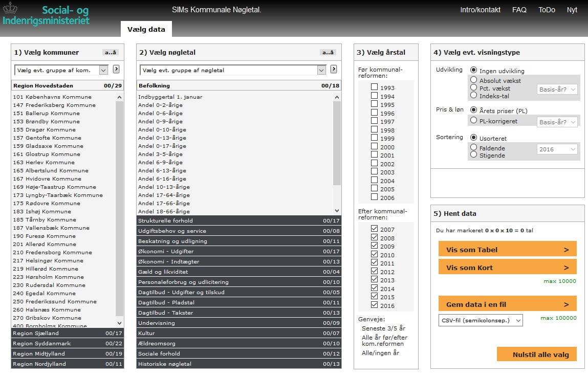588x377 pixels.
Task: Click arrow button beside nøgletal group dropdown
Action: tap(334, 69)
